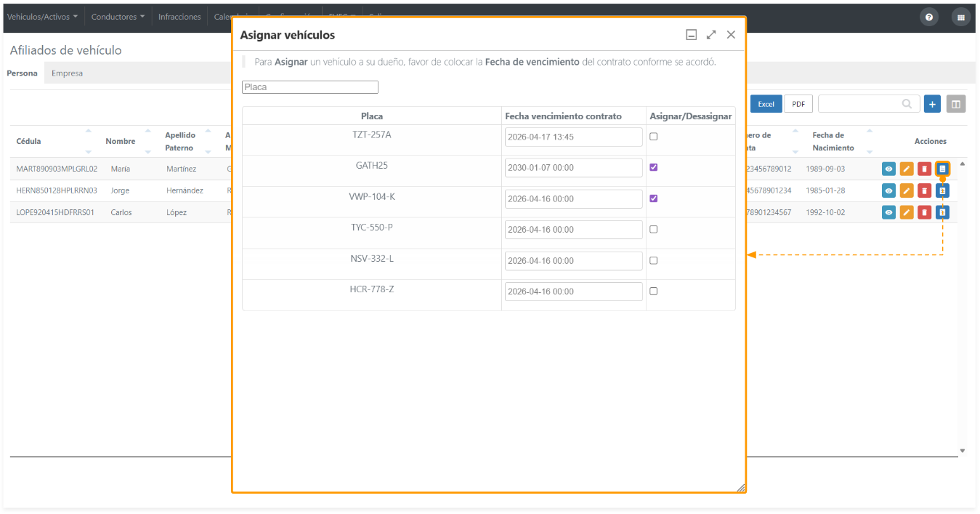This screenshot has width=980, height=514.
Task: Click the search magnifier icon
Action: tap(907, 104)
